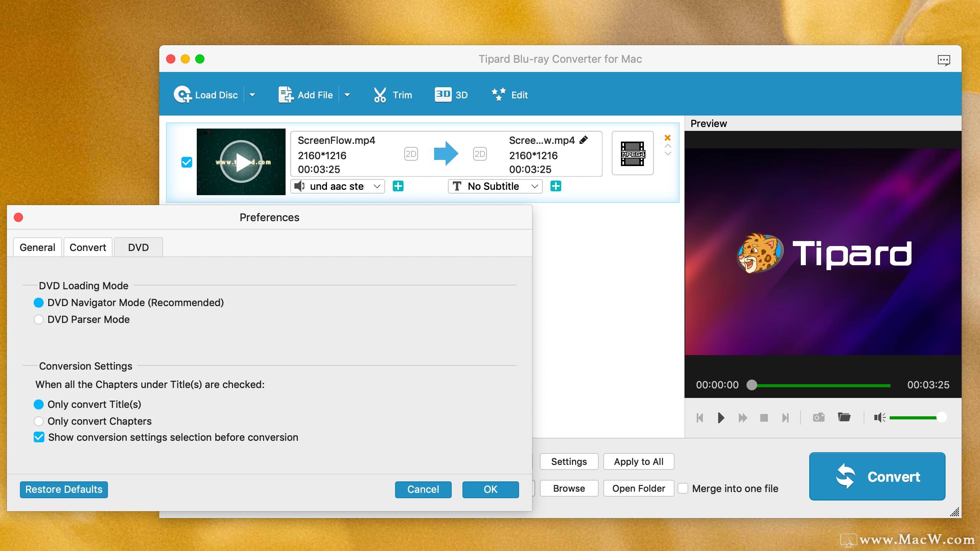Click the Load Disc toolbar icon
The height and width of the screenshot is (551, 980).
(182, 95)
